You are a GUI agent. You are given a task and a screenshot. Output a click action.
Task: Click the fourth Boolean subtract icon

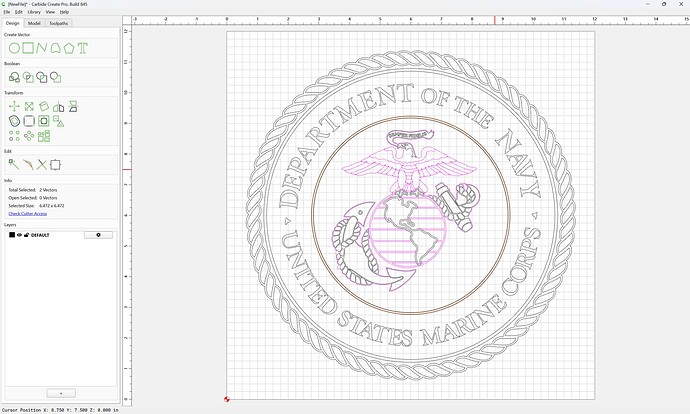55,77
